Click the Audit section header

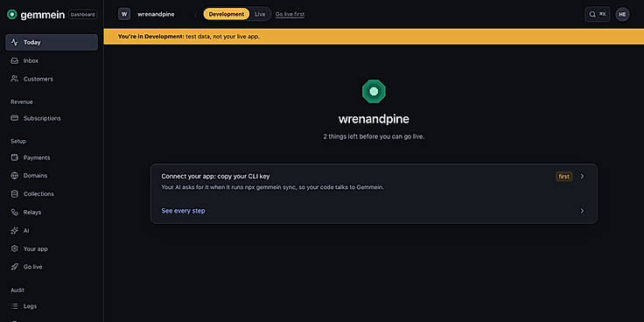(17, 290)
